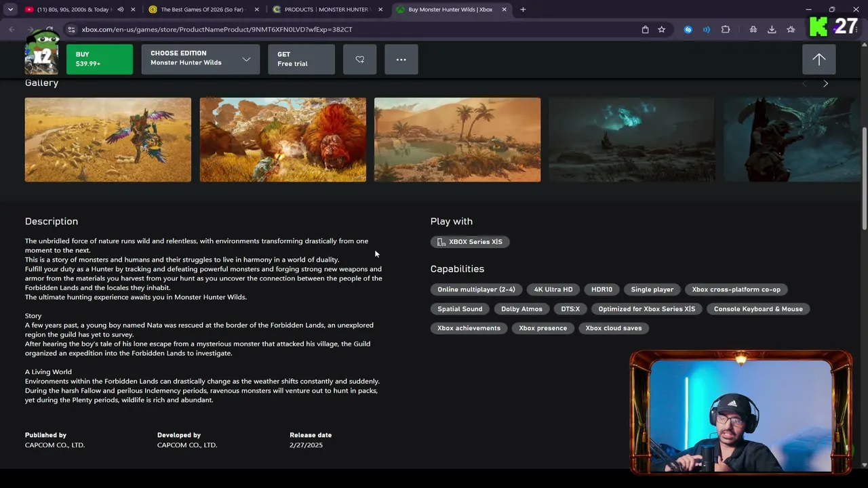868x488 pixels.
Task: Click the xbox.com address bar URL
Action: [217, 29]
